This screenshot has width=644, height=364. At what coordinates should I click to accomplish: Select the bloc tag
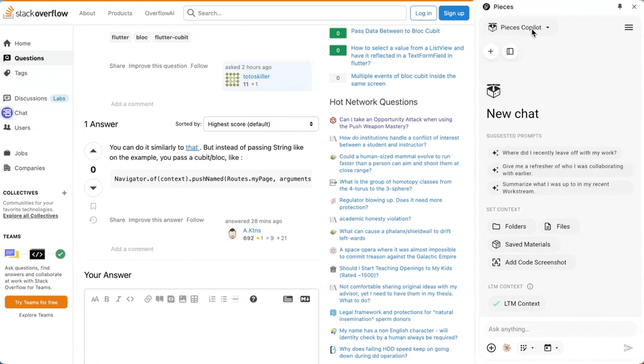[142, 37]
